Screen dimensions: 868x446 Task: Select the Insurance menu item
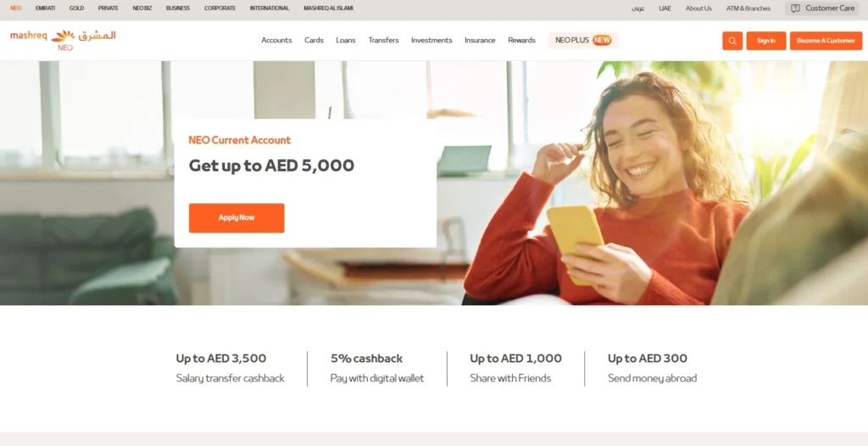point(480,41)
